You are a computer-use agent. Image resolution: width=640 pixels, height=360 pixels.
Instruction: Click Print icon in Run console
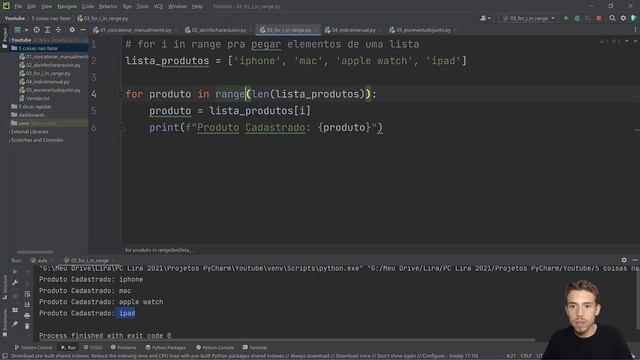(27, 316)
